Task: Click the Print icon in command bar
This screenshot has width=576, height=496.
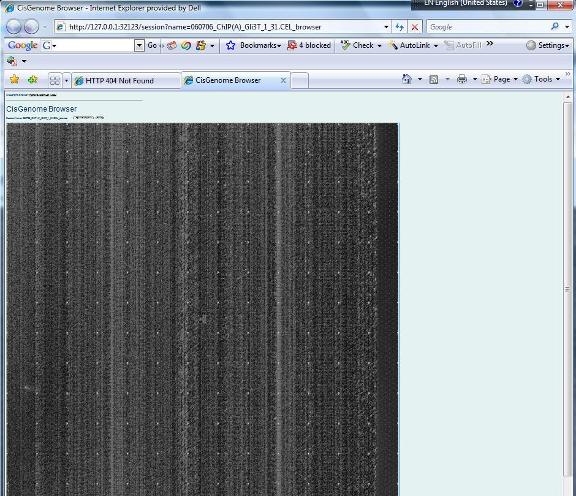Action: pyautogui.click(x=462, y=79)
